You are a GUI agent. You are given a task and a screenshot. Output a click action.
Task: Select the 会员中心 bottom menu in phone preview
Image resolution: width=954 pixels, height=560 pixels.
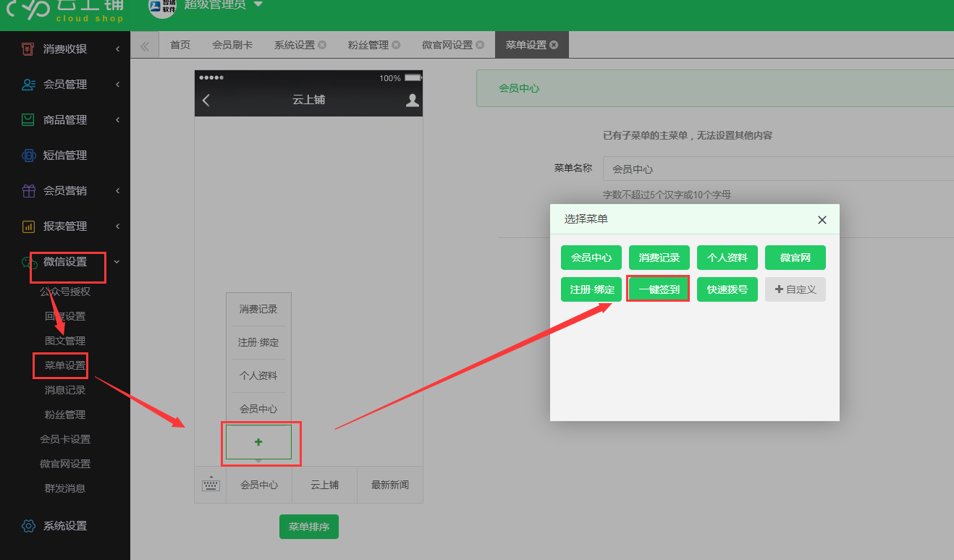(x=259, y=485)
